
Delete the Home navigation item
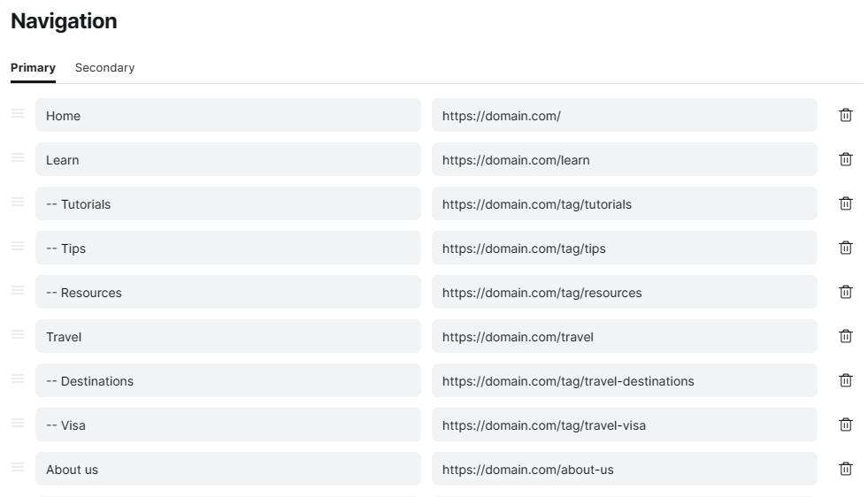coord(845,115)
